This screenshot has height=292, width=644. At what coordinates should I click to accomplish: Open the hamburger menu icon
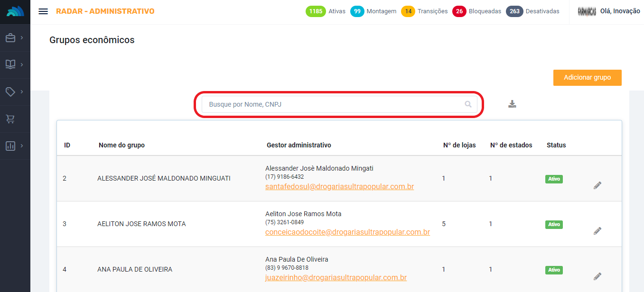click(43, 11)
